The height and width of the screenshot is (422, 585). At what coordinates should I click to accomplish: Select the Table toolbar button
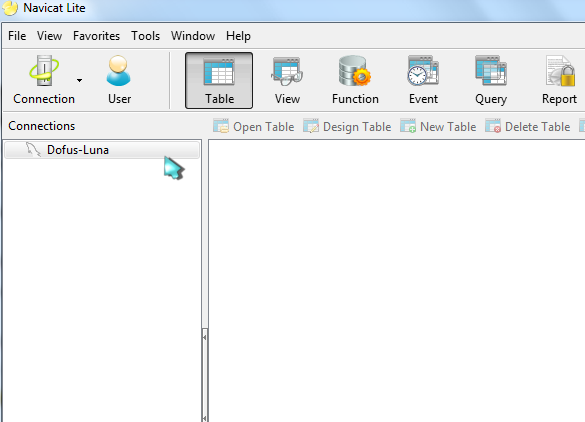coord(219,81)
